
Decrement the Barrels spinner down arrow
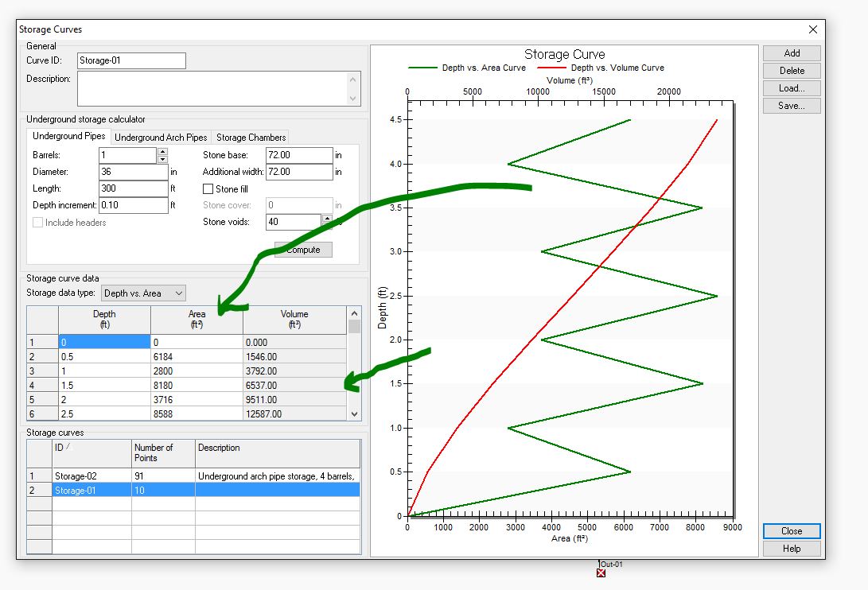163,159
